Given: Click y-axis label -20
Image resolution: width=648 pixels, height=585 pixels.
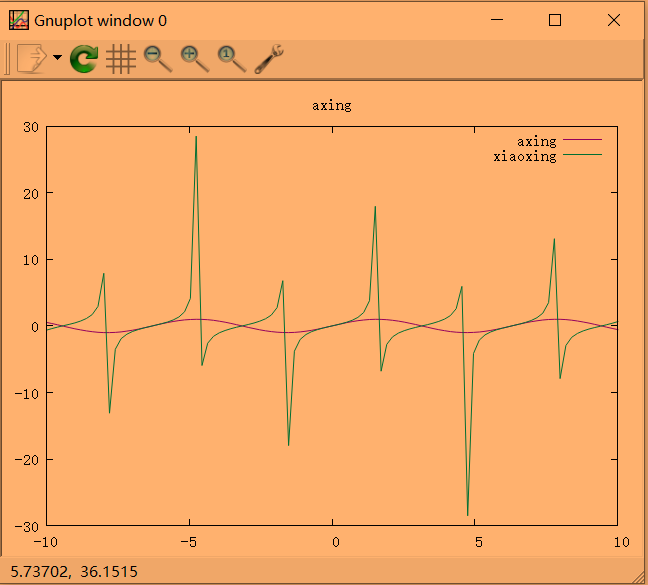Looking at the screenshot, I should (x=27, y=460).
